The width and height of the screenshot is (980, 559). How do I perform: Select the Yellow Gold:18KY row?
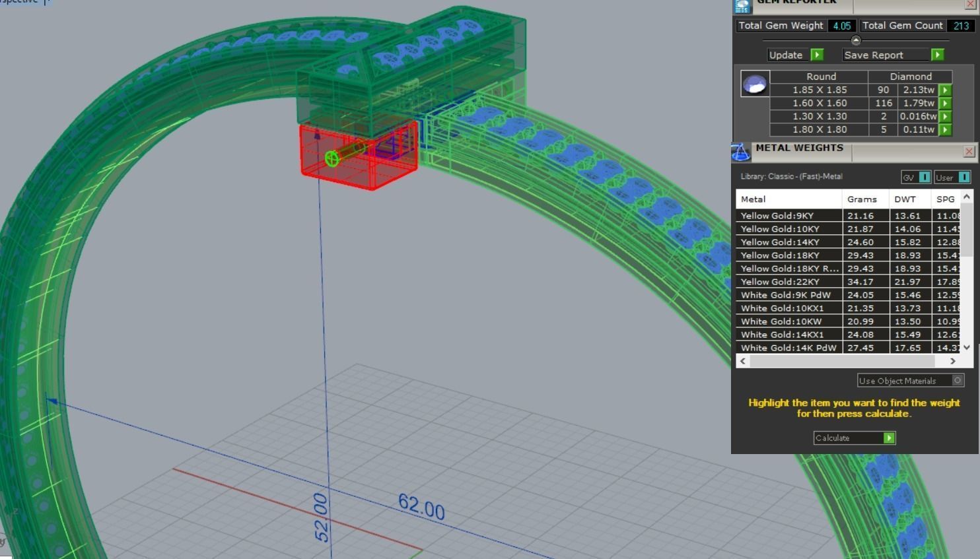click(849, 255)
